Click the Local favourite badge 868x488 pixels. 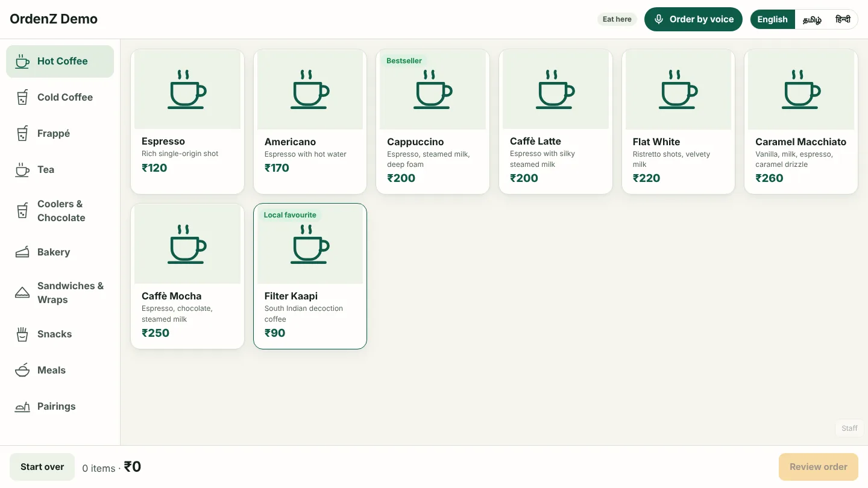[x=290, y=215]
